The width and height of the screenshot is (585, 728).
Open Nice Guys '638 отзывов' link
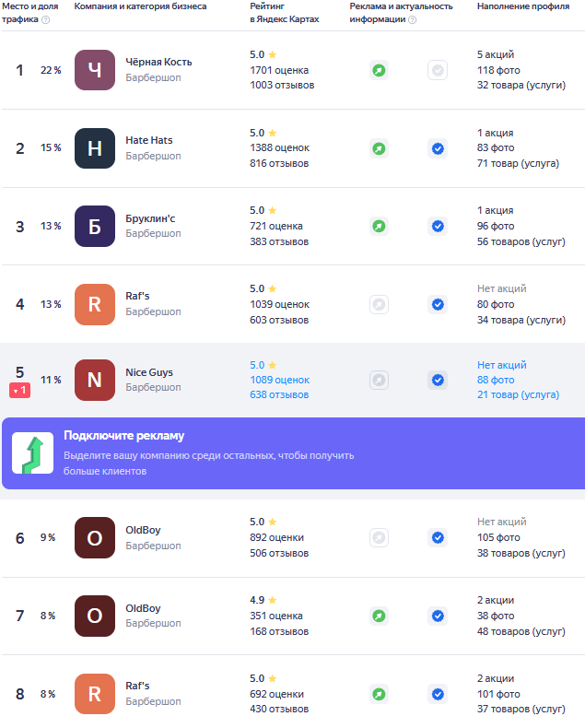279,394
